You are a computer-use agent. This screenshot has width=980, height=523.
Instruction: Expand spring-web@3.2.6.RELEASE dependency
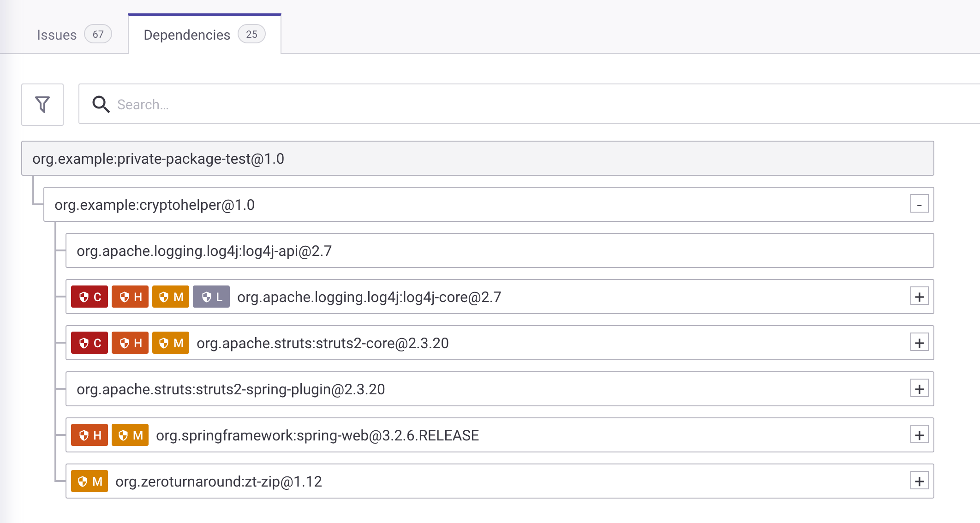pyautogui.click(x=919, y=435)
